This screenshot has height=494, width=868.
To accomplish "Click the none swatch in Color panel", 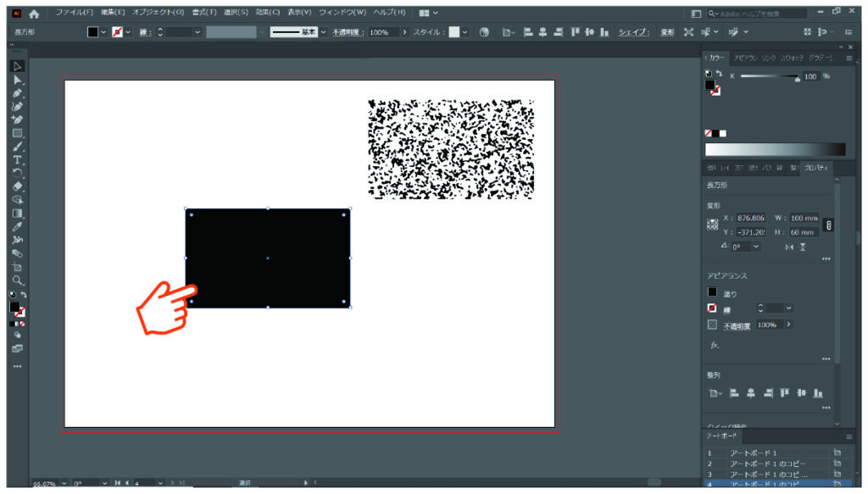I will pos(708,133).
